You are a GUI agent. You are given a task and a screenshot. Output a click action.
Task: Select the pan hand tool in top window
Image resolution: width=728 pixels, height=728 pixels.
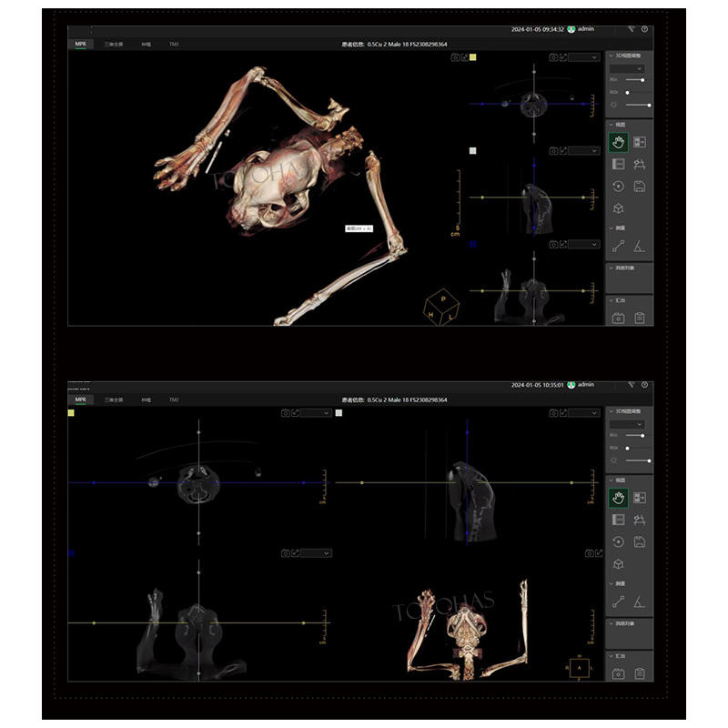coord(618,143)
